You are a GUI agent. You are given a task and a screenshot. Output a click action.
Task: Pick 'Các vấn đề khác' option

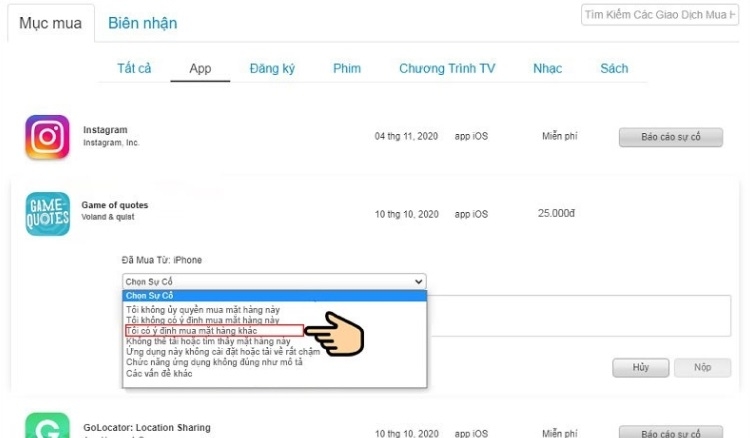point(159,373)
